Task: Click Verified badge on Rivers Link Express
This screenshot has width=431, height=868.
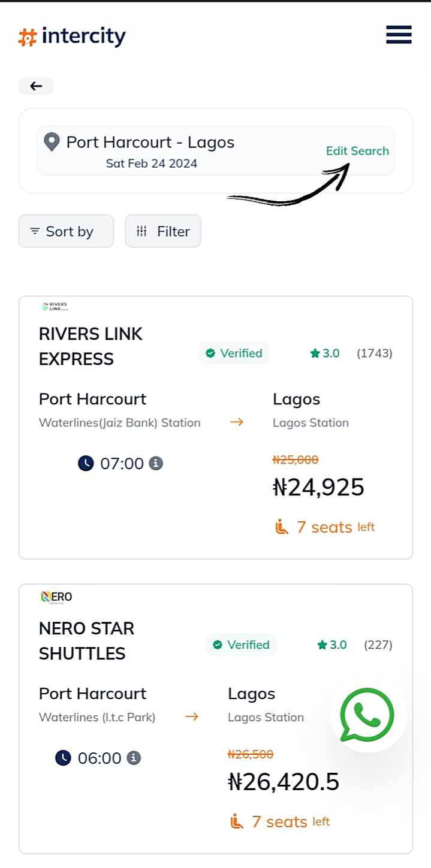Action: [x=234, y=353]
